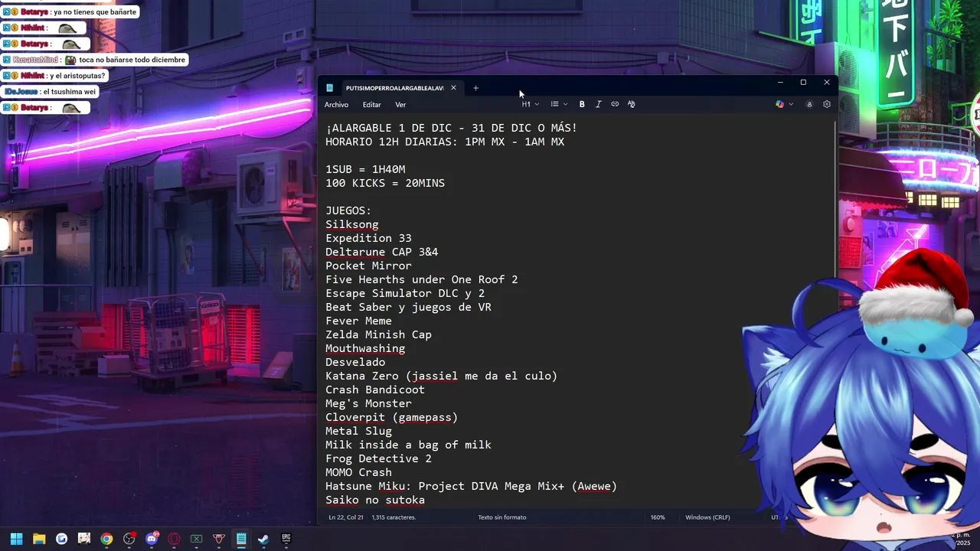The image size is (980, 551).
Task: Click the 'Metal Slug' line
Action: (358, 431)
